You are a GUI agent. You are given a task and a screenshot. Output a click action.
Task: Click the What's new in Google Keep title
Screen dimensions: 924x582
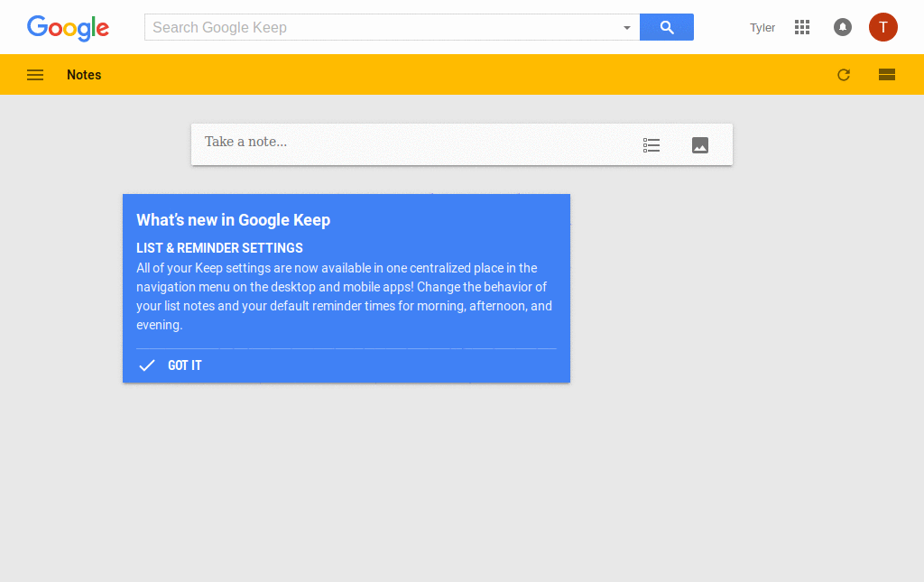tap(233, 219)
